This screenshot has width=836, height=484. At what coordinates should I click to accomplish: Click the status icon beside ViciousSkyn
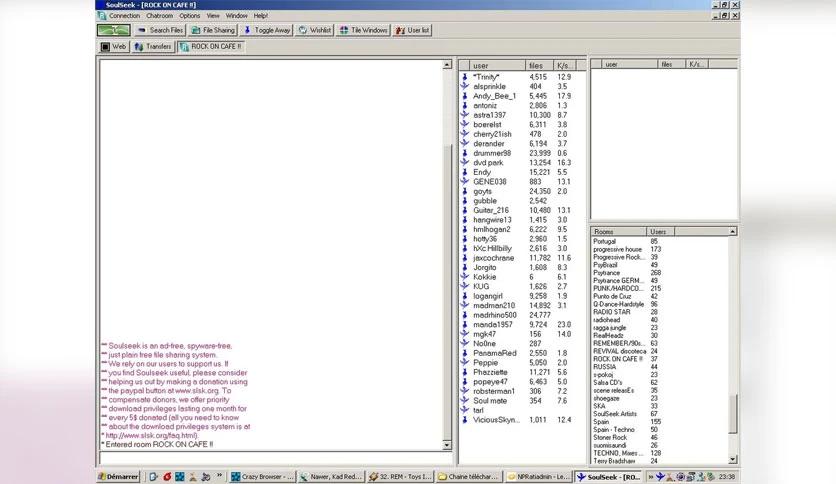464,420
